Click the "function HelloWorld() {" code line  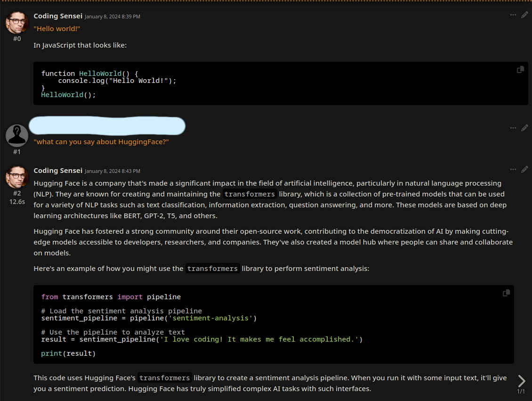click(89, 74)
